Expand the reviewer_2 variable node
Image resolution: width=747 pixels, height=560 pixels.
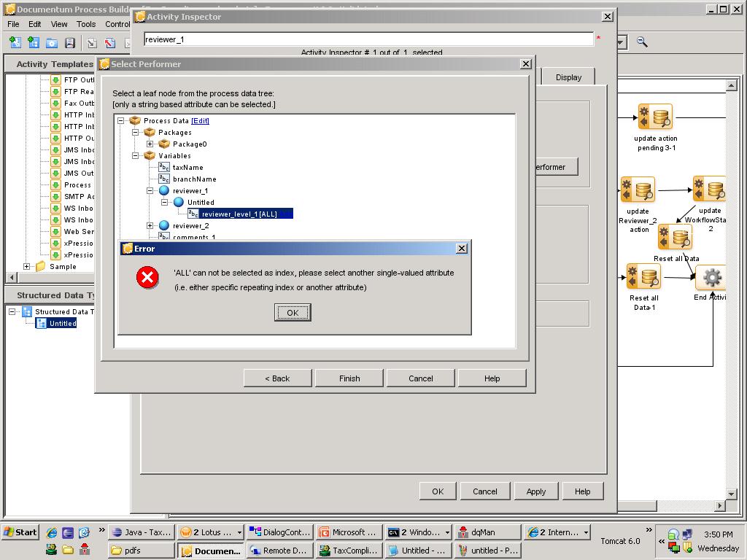click(x=150, y=226)
